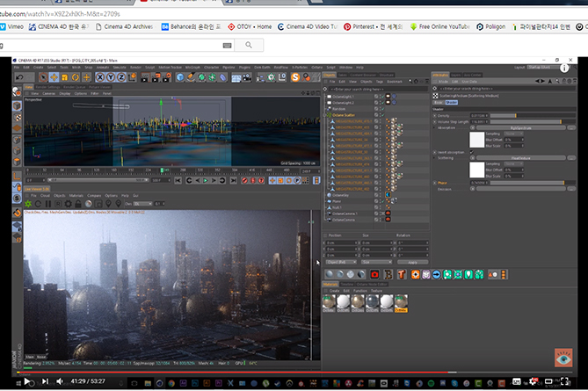
Task: Click the orange T texture icon
Action: pyautogui.click(x=402, y=274)
